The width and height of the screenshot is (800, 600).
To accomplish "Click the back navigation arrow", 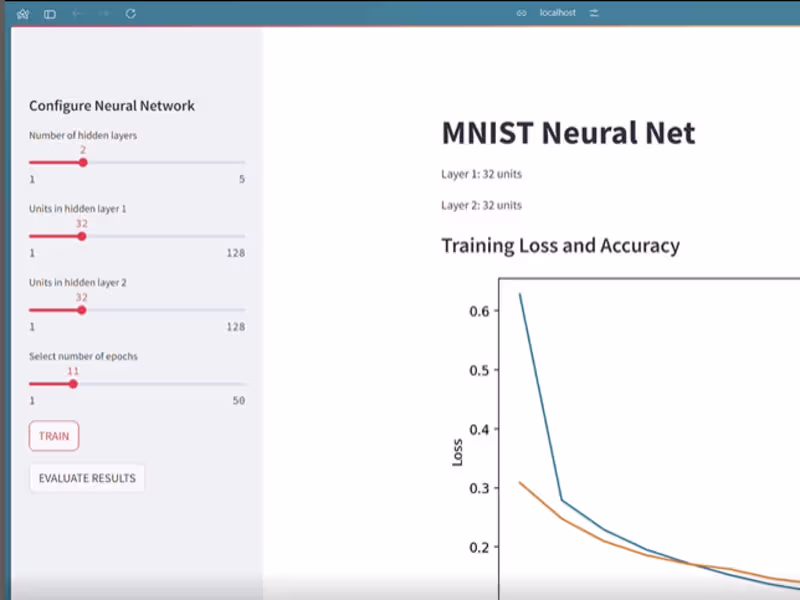I will [x=77, y=13].
